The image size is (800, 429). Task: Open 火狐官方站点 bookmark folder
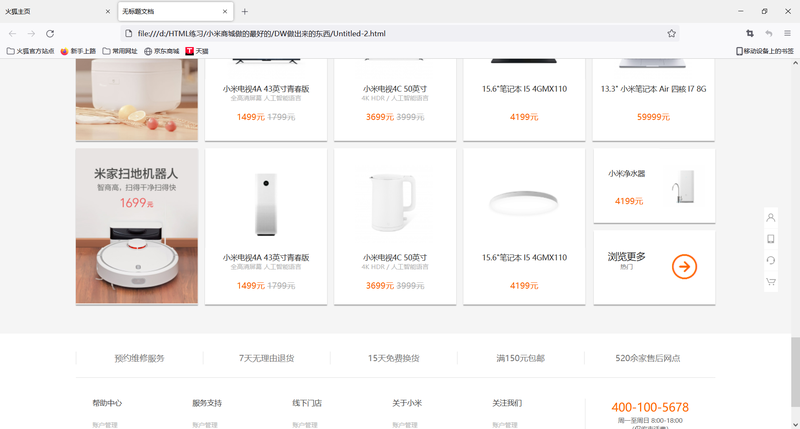[30, 51]
